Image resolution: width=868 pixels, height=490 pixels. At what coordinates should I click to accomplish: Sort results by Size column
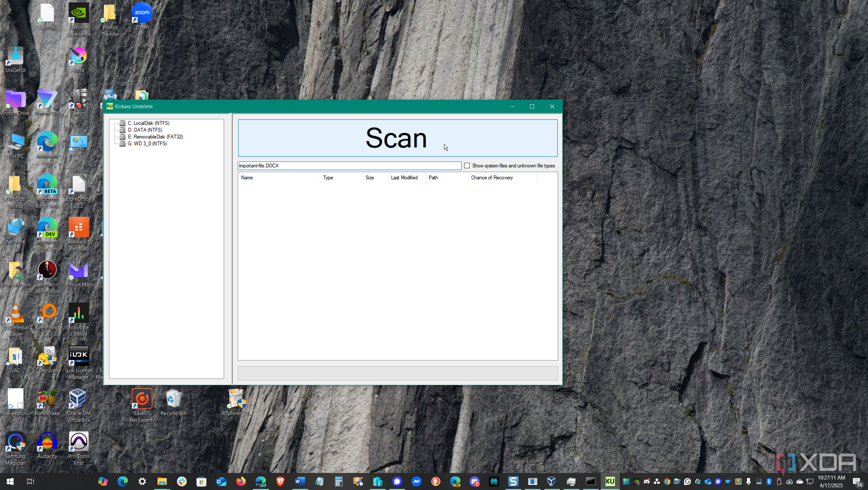(x=375, y=178)
